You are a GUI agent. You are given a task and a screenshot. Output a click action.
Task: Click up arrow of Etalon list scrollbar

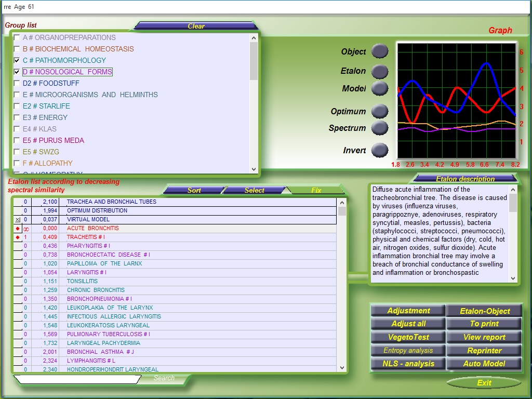[x=342, y=202]
